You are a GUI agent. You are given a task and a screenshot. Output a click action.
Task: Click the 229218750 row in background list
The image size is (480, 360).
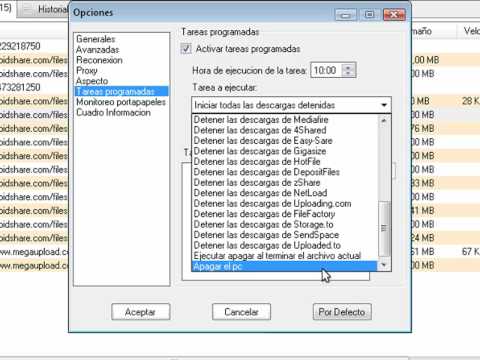click(x=33, y=46)
